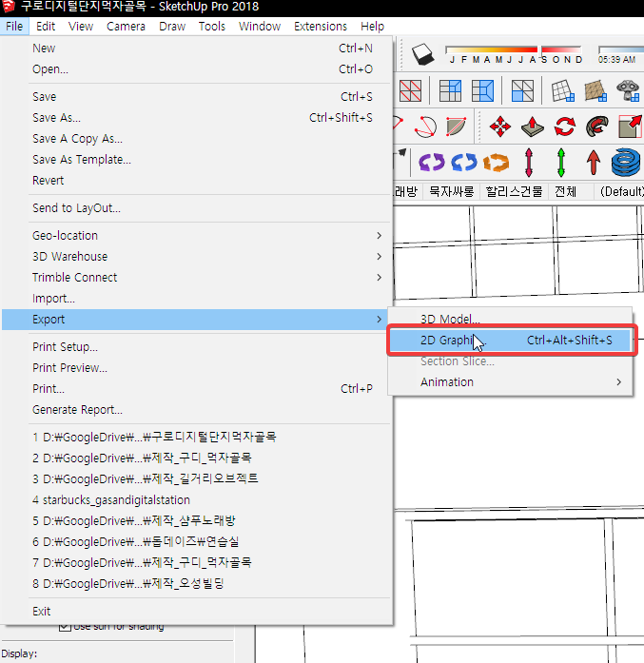Open Print Preview from menu
This screenshot has width=644, height=663.
(197, 368)
